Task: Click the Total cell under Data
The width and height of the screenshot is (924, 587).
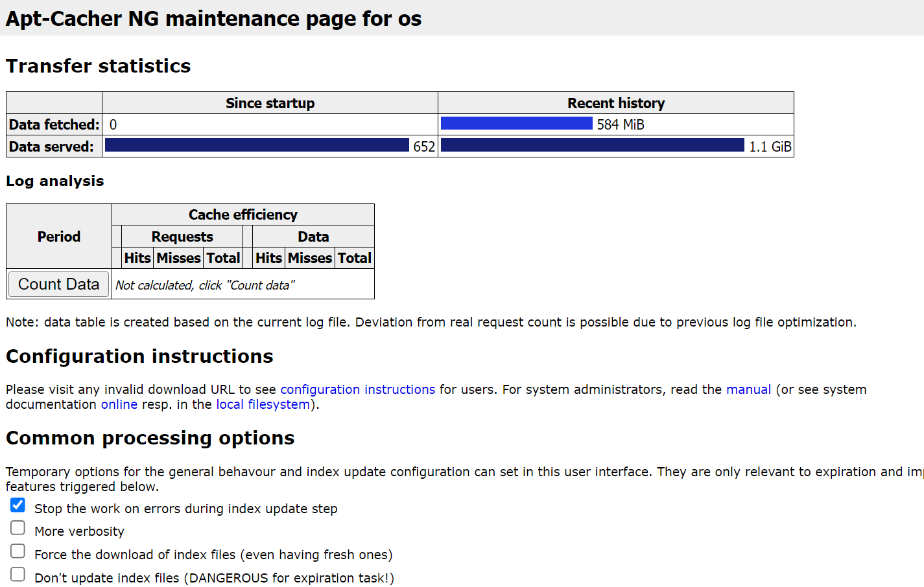Action: [x=355, y=258]
